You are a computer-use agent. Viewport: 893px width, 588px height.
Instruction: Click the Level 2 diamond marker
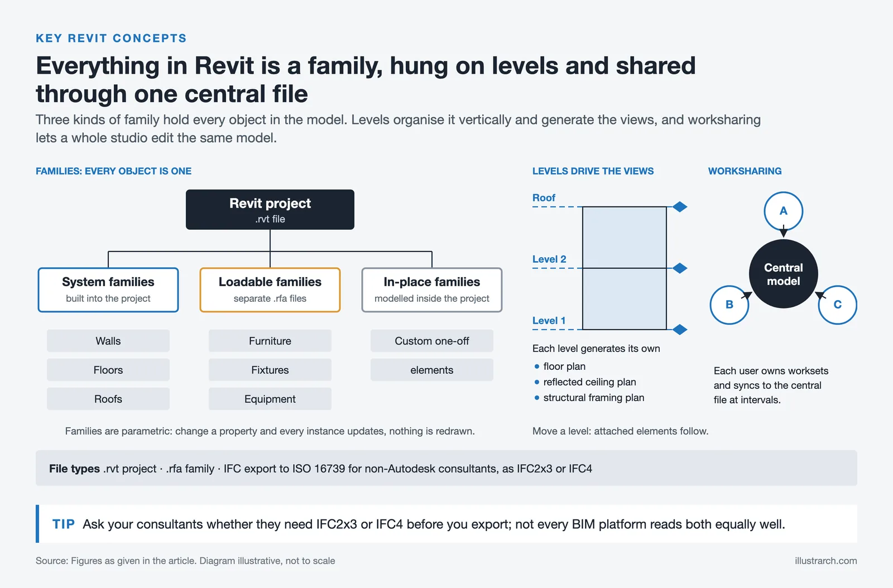680,268
